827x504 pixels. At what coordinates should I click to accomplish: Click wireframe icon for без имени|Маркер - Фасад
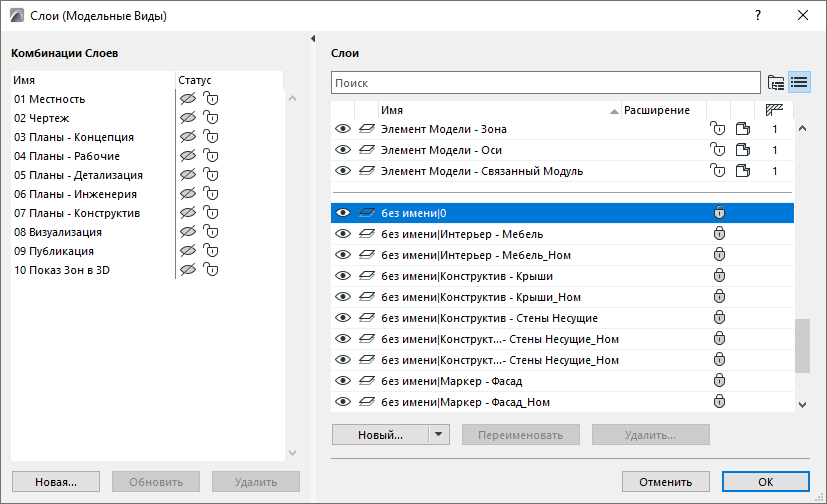click(367, 381)
